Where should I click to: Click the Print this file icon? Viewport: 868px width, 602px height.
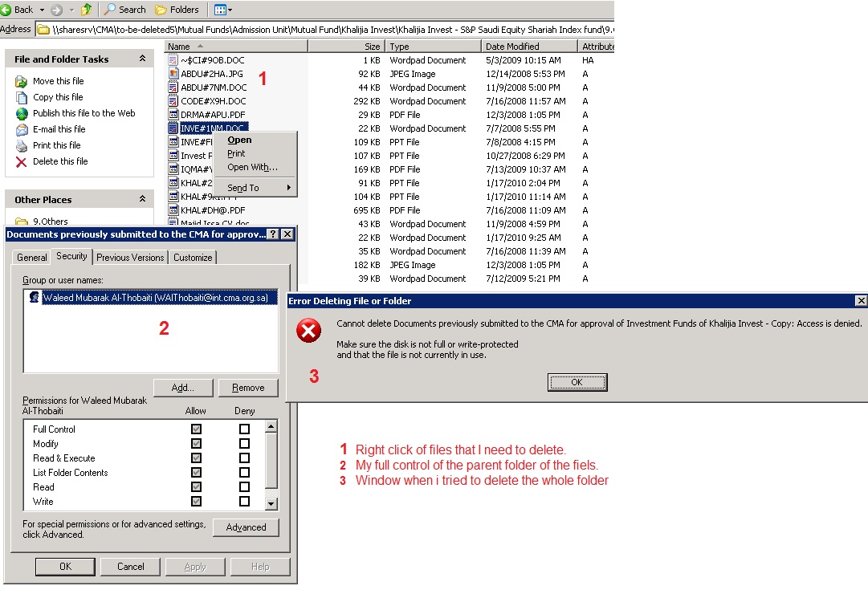coord(21,145)
